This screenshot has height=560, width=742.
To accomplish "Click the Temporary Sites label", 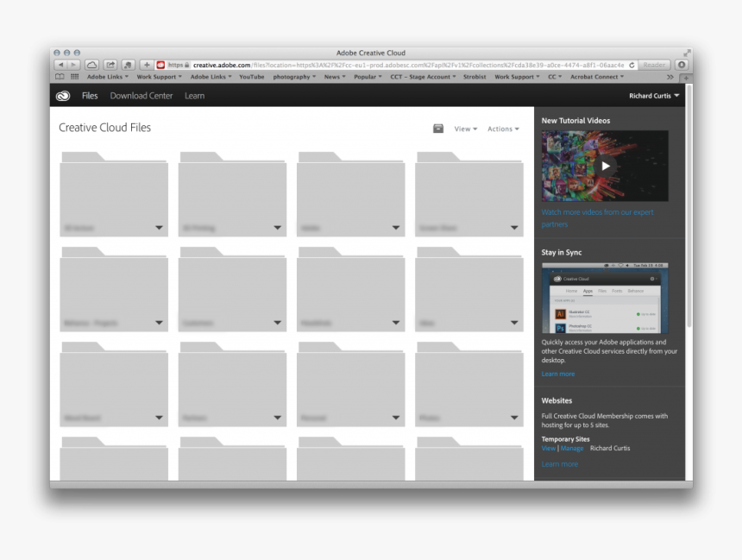I will click(x=565, y=439).
